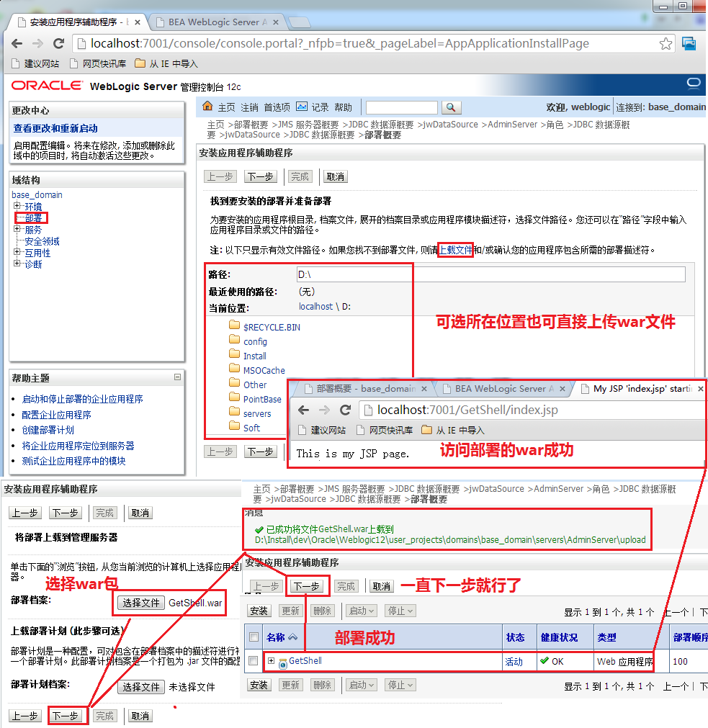Screen dimensions: 708x728
Task: Click the upper 安装 button above deployments table
Action: 259,611
